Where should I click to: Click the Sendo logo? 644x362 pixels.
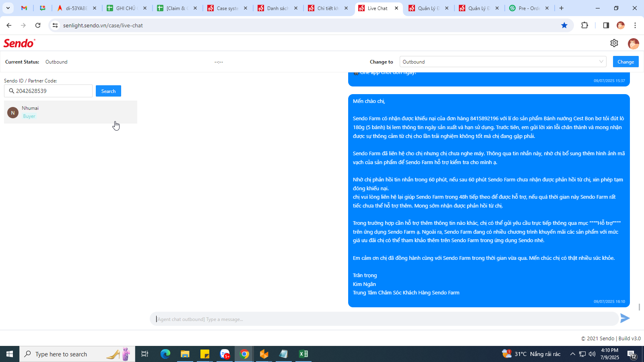tap(19, 43)
